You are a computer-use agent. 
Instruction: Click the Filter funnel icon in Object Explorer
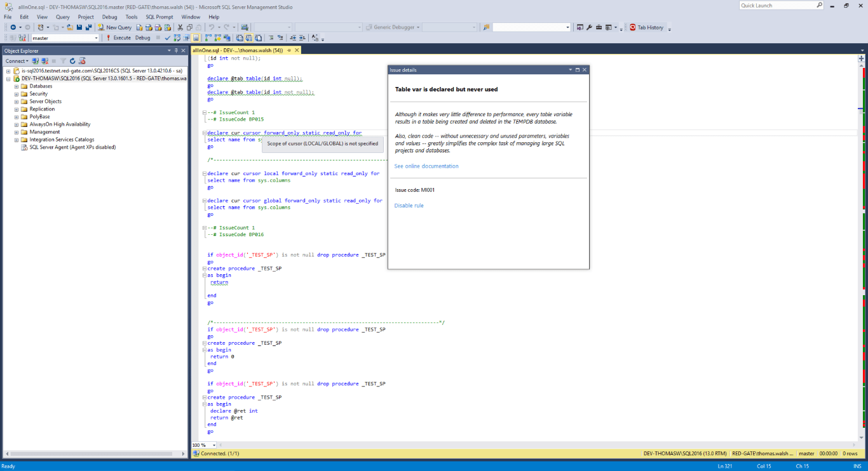pos(64,61)
